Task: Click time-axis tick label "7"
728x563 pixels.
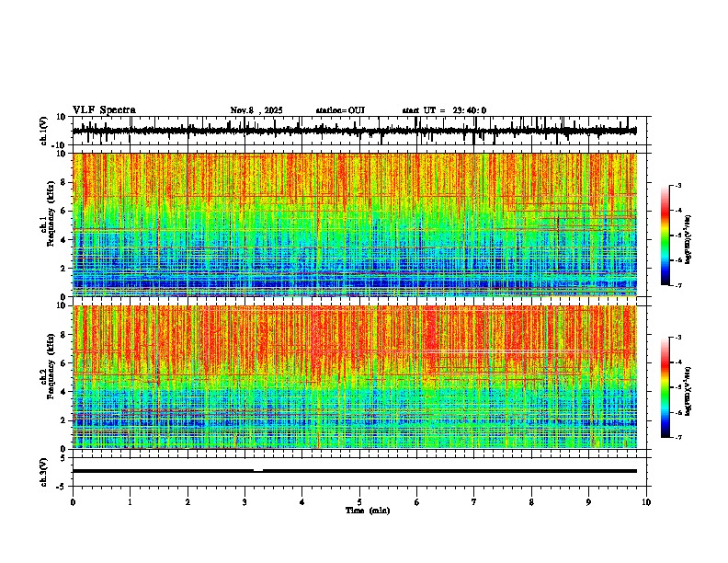Action: [474, 502]
